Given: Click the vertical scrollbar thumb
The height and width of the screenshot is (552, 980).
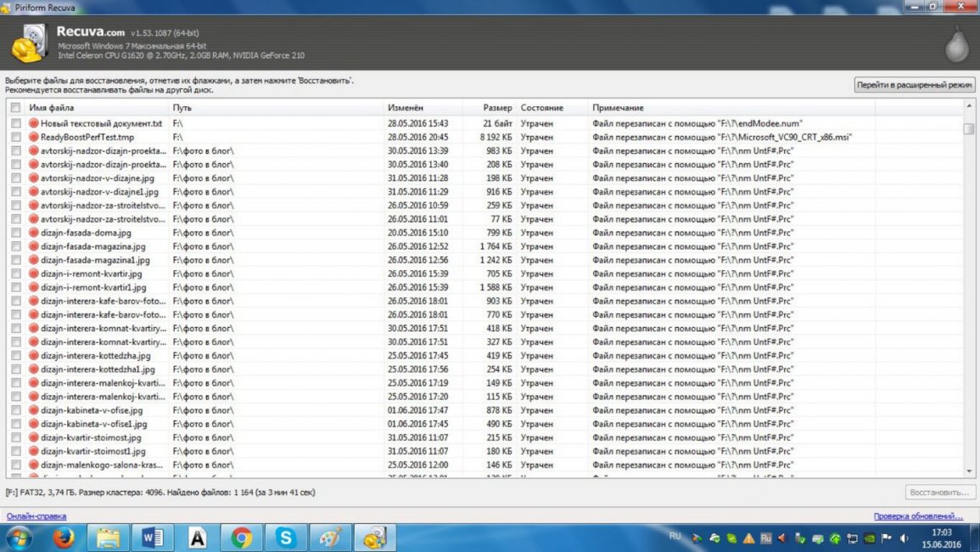Looking at the screenshot, I should click(x=969, y=129).
